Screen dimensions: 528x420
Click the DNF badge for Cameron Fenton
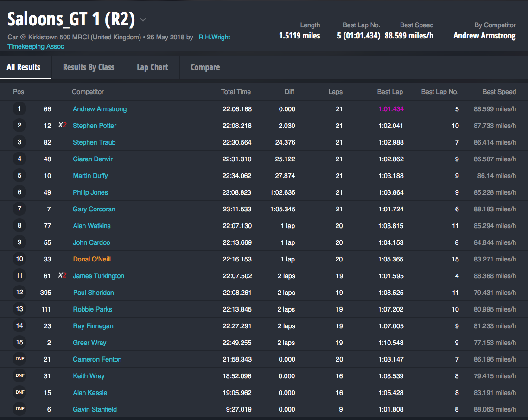(19, 359)
